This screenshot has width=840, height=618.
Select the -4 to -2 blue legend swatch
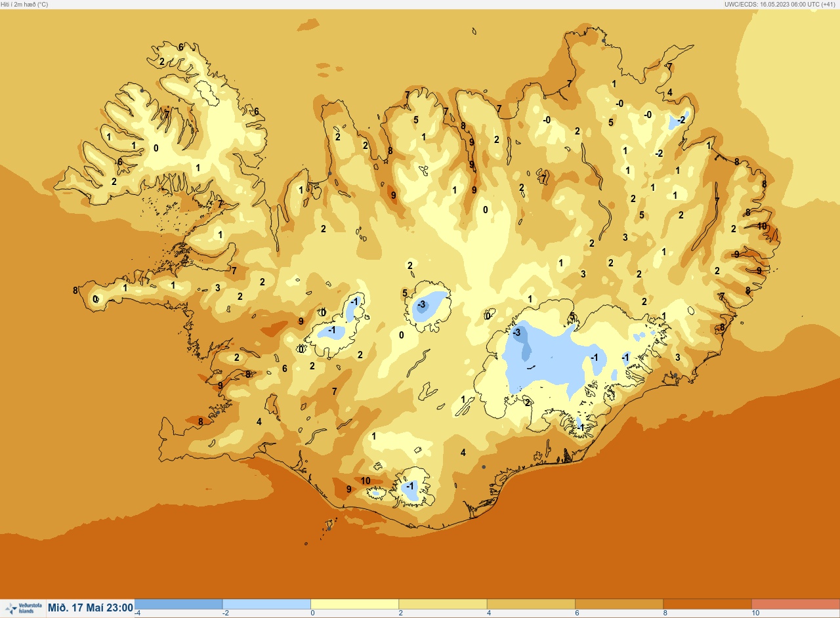[x=178, y=604]
